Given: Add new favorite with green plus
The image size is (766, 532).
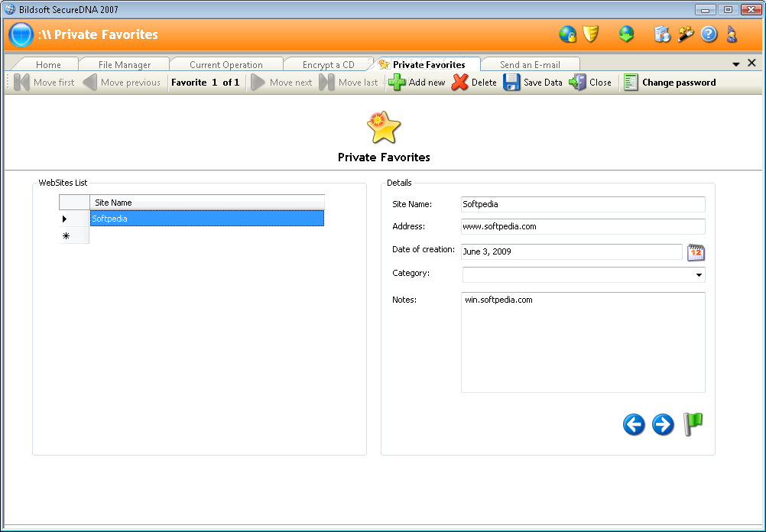Looking at the screenshot, I should point(417,82).
